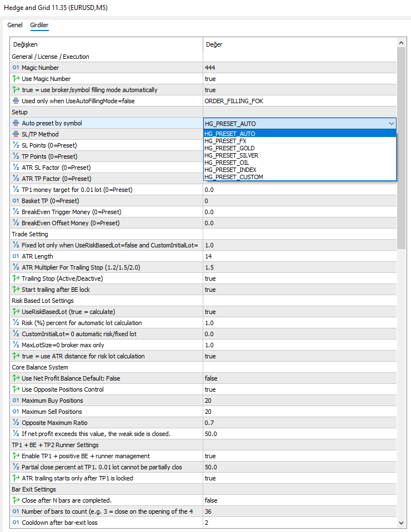
Task: Choose HG_PRESET_FX from the dropdown list
Action: [x=299, y=141]
